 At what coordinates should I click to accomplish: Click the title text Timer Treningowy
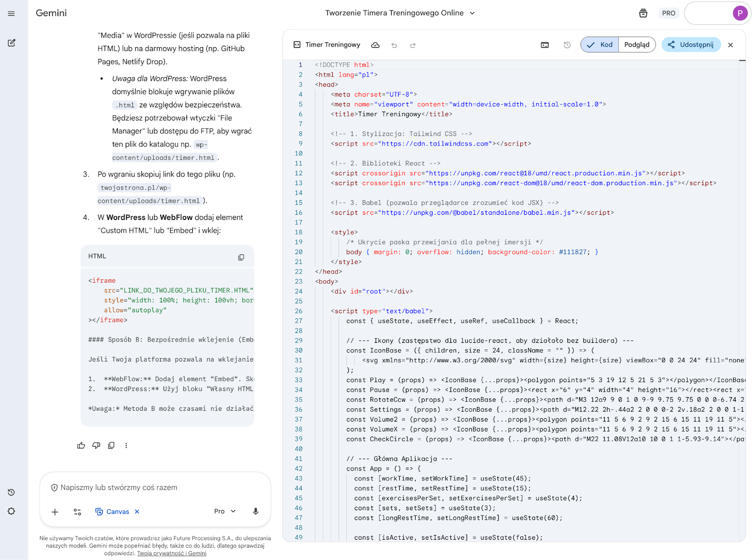coord(333,45)
